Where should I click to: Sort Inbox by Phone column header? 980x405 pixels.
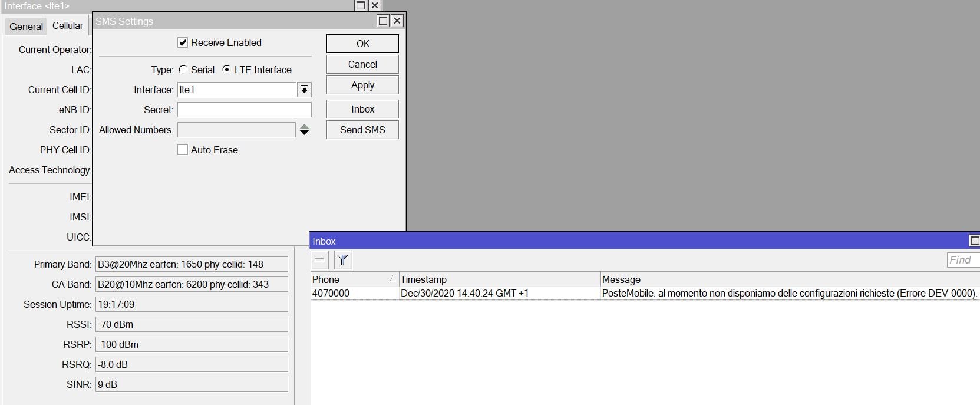tap(354, 279)
